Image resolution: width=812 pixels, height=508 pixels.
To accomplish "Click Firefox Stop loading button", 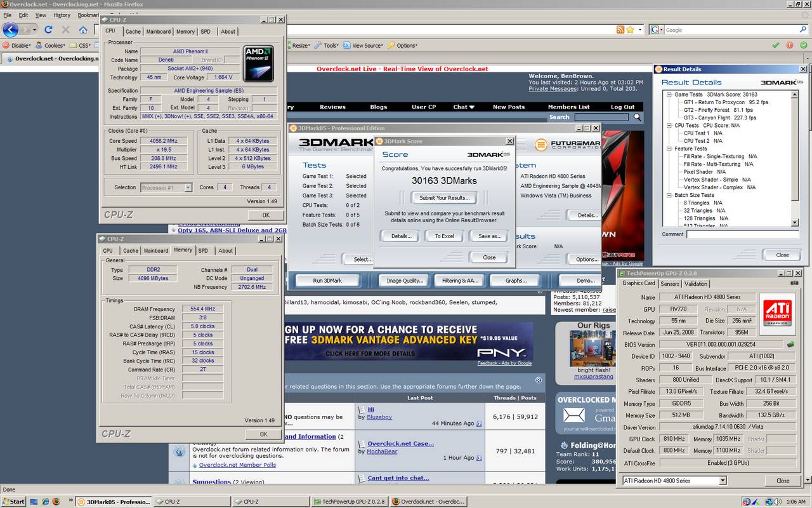I will (65, 29).
